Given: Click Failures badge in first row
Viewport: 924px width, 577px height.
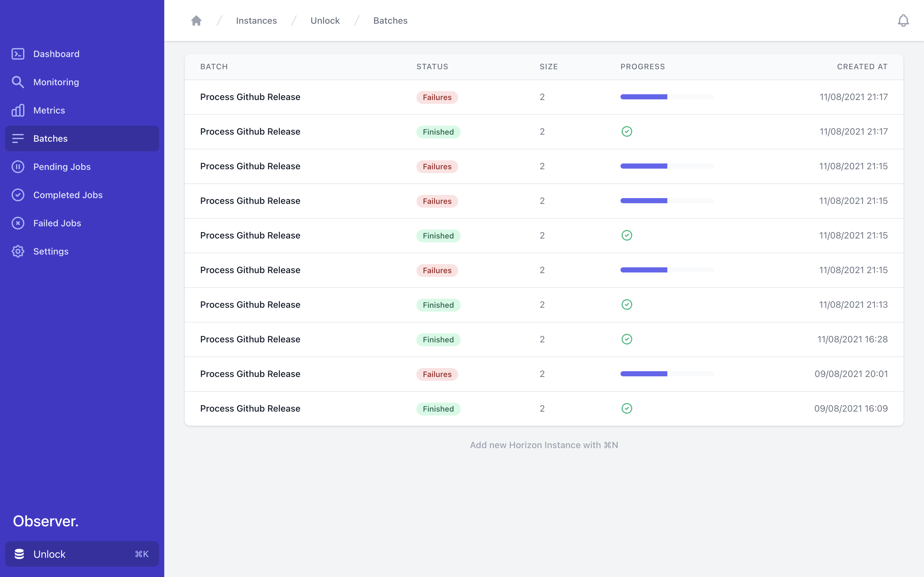Looking at the screenshot, I should click(437, 97).
